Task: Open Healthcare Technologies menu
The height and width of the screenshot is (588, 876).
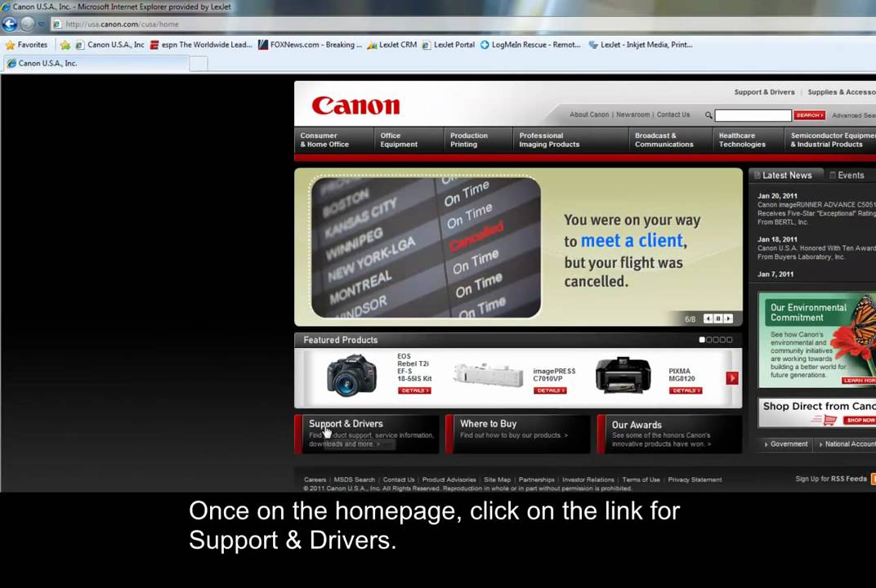Action: 749,140
